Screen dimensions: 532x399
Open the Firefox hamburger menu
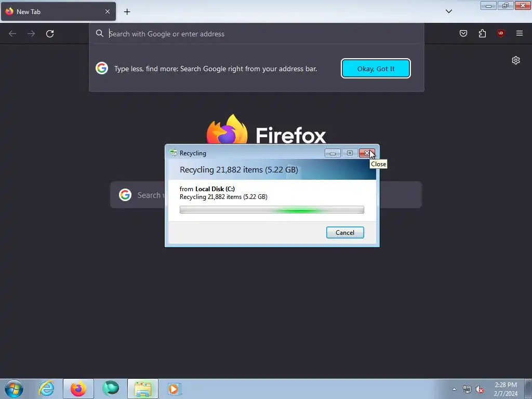click(519, 33)
